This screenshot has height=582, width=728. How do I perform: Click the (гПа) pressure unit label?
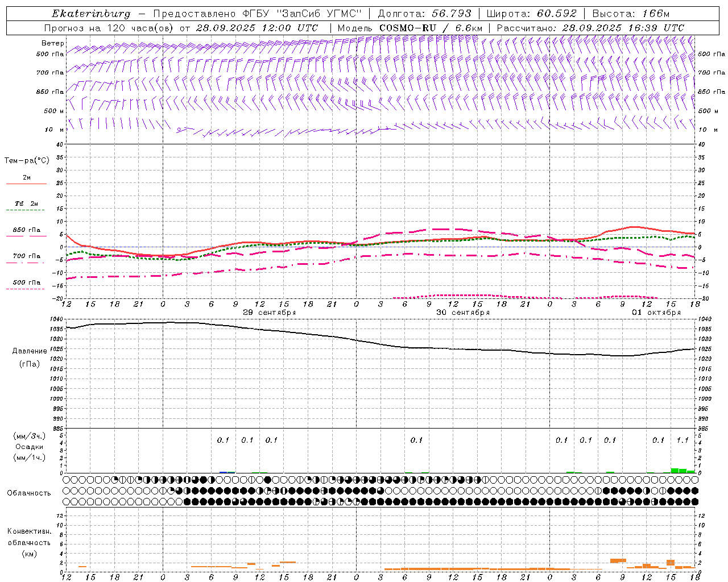click(x=28, y=364)
